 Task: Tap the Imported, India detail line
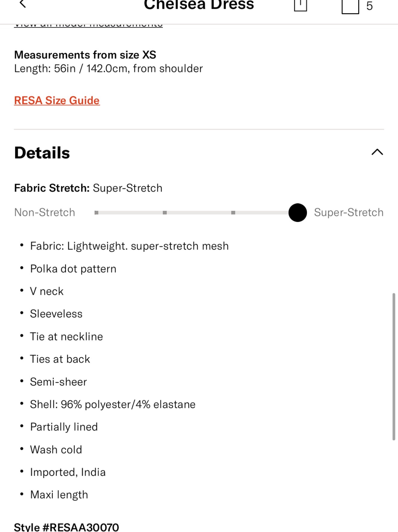tap(68, 472)
